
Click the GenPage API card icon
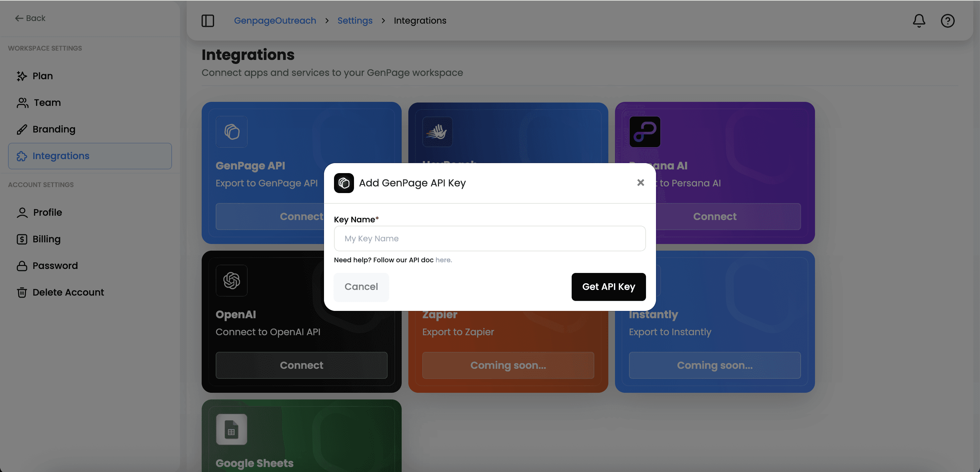[231, 132]
